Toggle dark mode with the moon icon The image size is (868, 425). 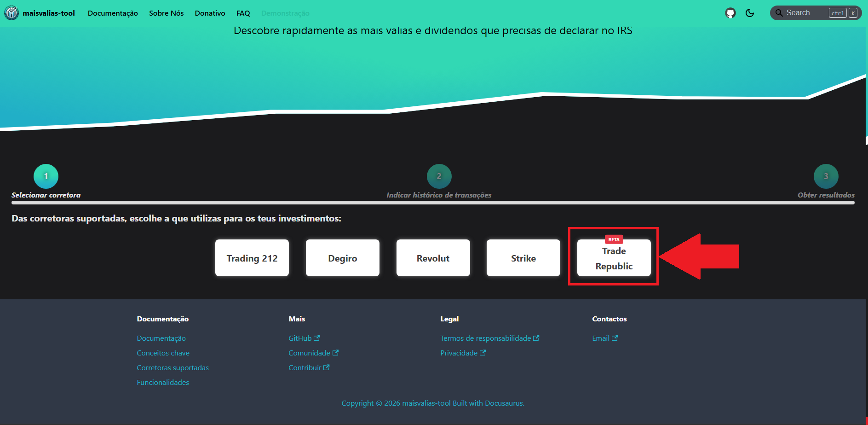(750, 13)
